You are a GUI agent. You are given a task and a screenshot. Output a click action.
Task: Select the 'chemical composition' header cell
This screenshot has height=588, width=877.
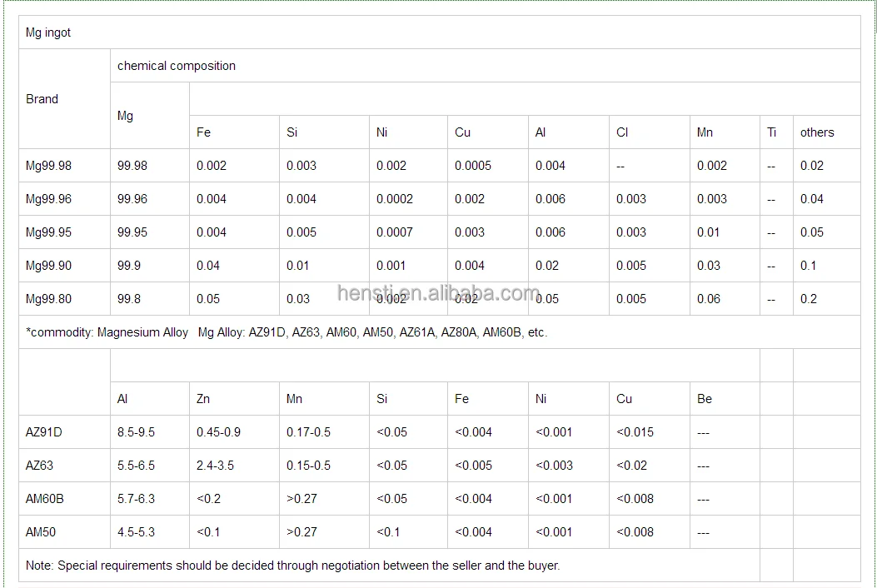pyautogui.click(x=176, y=66)
